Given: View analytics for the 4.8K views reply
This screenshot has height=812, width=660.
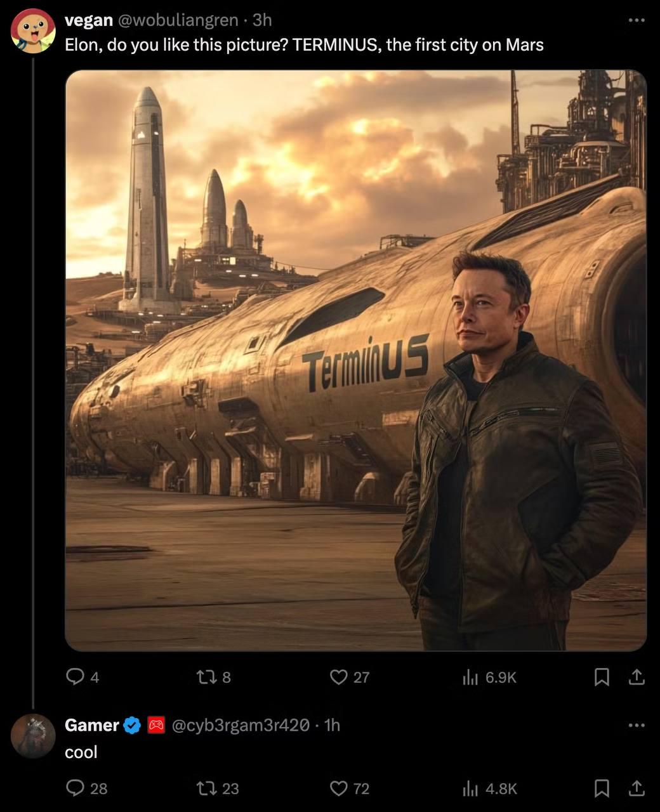Looking at the screenshot, I should click(470, 789).
